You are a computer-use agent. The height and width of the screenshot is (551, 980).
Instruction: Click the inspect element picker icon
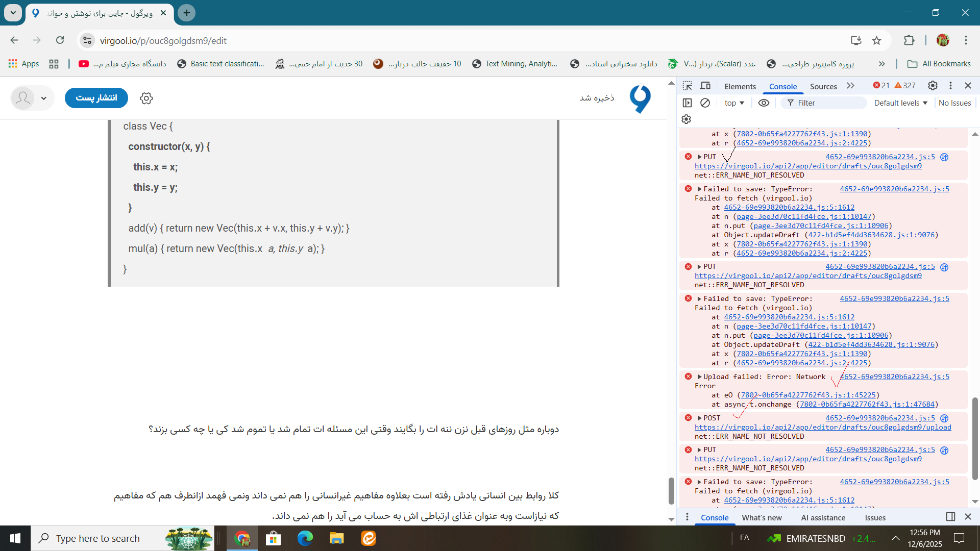point(688,86)
